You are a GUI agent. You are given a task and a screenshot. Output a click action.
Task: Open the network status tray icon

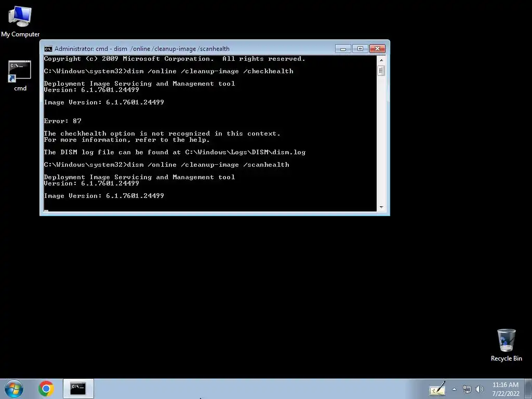(x=467, y=389)
